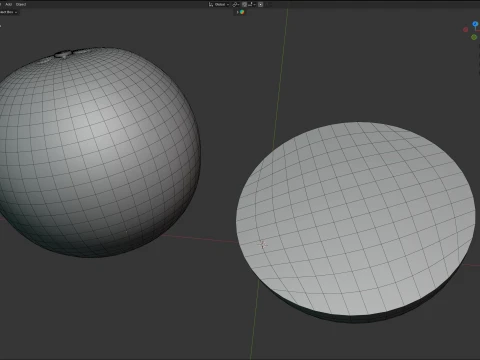This screenshot has height=360, width=480.
Task: Expand the Select Box tool dropdown
Action: coord(9,12)
